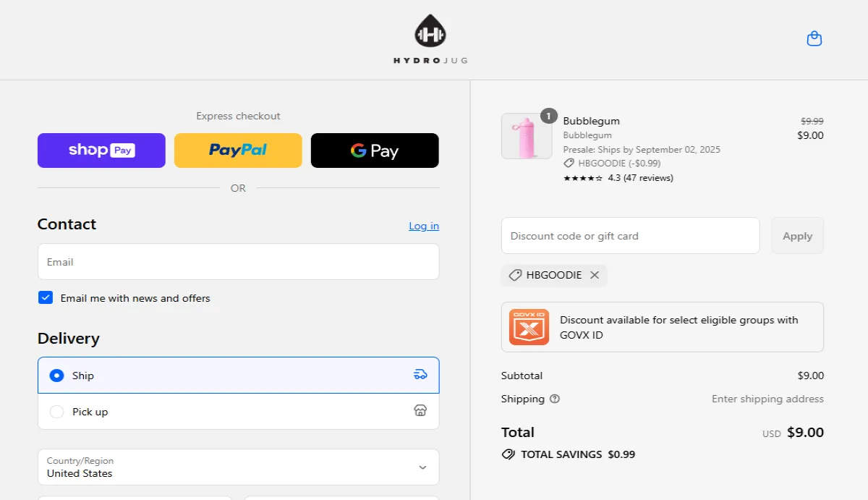Screen dimensions: 868x500
Task: Click the HydroJug logo
Action: click(430, 40)
